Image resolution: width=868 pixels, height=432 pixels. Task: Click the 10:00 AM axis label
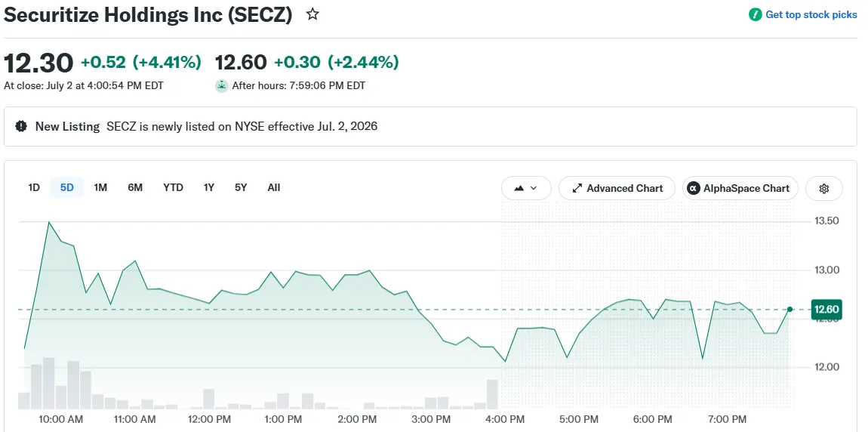pyautogui.click(x=61, y=419)
